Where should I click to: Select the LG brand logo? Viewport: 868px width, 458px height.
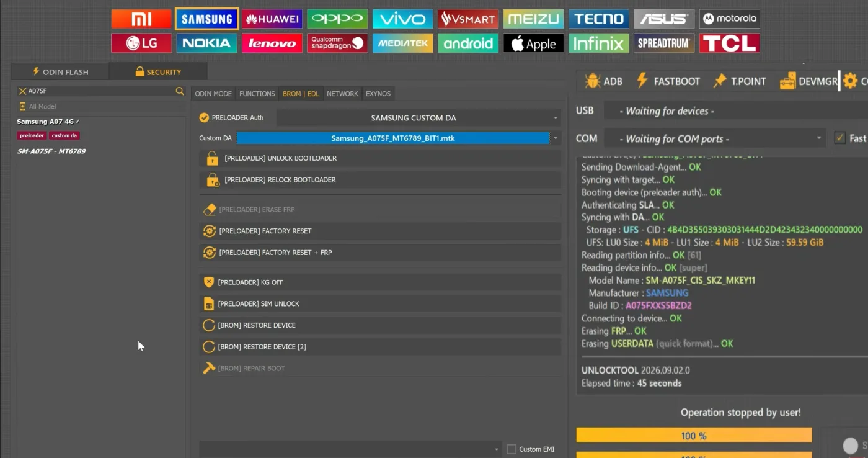(x=141, y=43)
